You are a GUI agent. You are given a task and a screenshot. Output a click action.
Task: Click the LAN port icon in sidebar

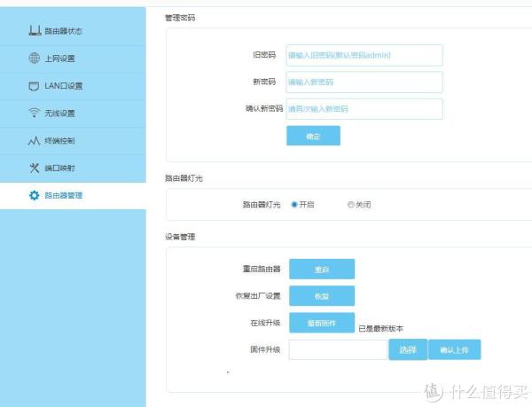(x=34, y=86)
